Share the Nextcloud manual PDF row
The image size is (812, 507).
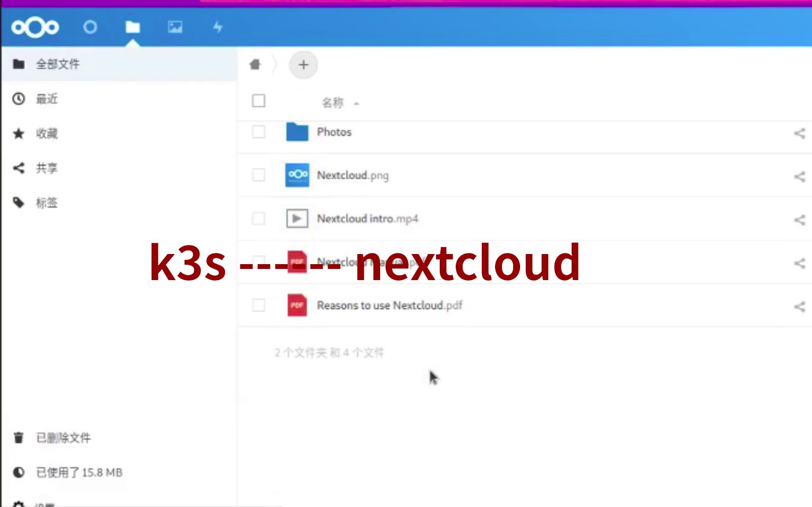pyautogui.click(x=799, y=263)
